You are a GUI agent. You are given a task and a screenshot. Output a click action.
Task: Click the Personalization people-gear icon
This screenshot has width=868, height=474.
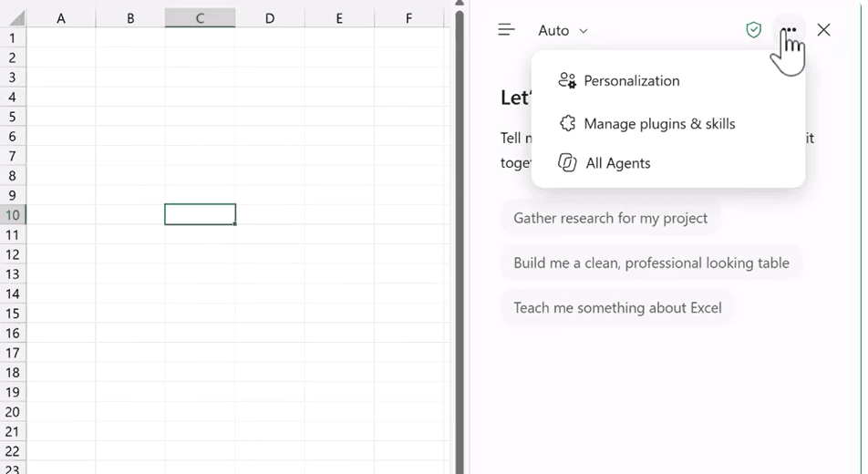click(567, 81)
